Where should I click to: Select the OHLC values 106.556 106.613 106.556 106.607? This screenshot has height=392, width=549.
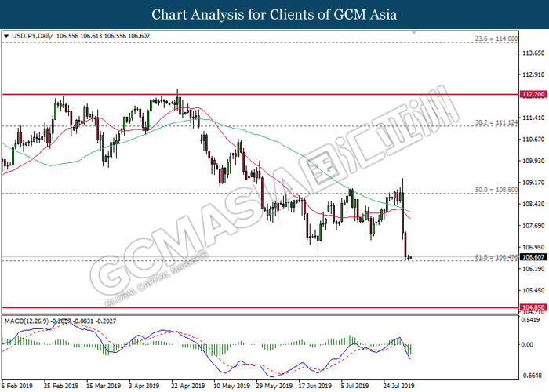pos(103,36)
